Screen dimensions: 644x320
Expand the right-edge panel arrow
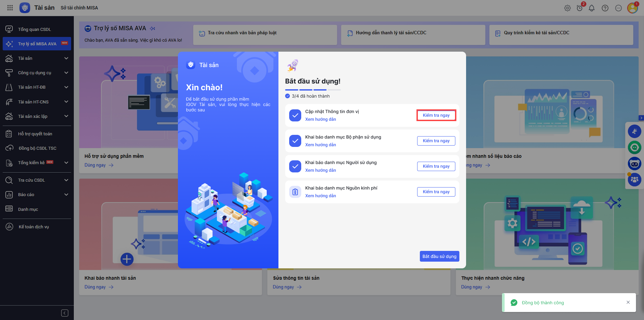pos(641,118)
